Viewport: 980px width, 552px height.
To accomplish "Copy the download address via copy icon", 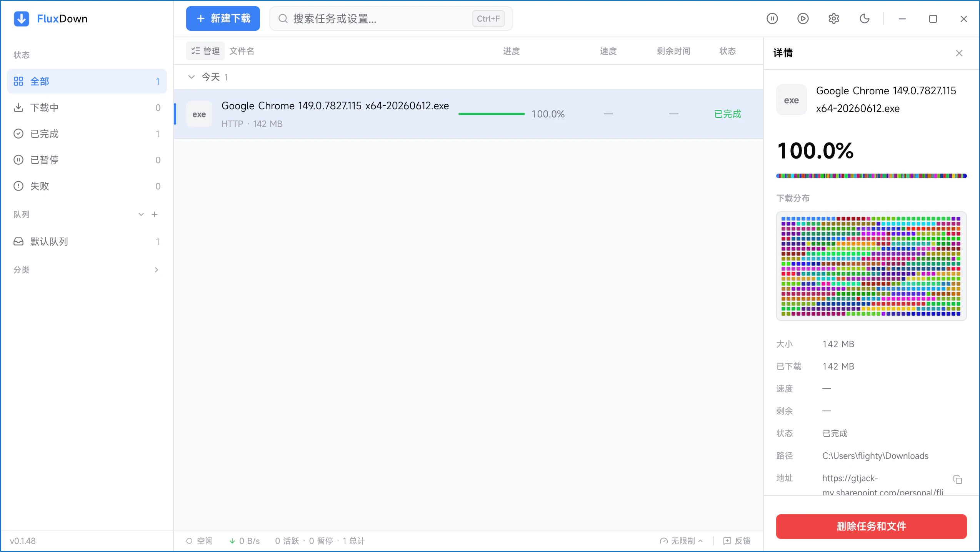I will [x=958, y=480].
